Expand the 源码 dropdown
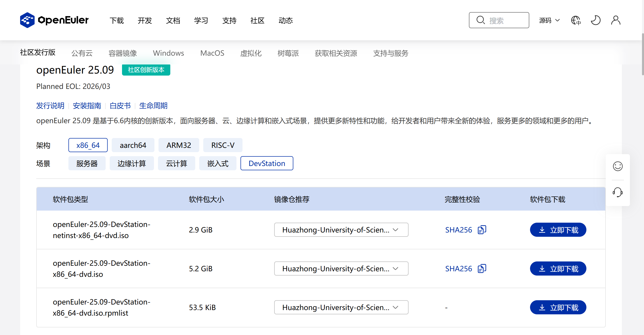The height and width of the screenshot is (335, 644). tap(549, 20)
